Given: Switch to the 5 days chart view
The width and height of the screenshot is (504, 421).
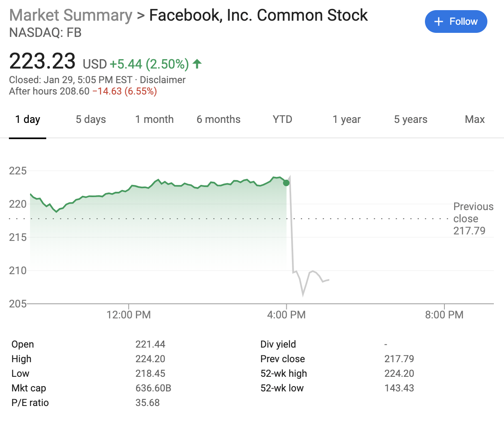Looking at the screenshot, I should tap(90, 119).
